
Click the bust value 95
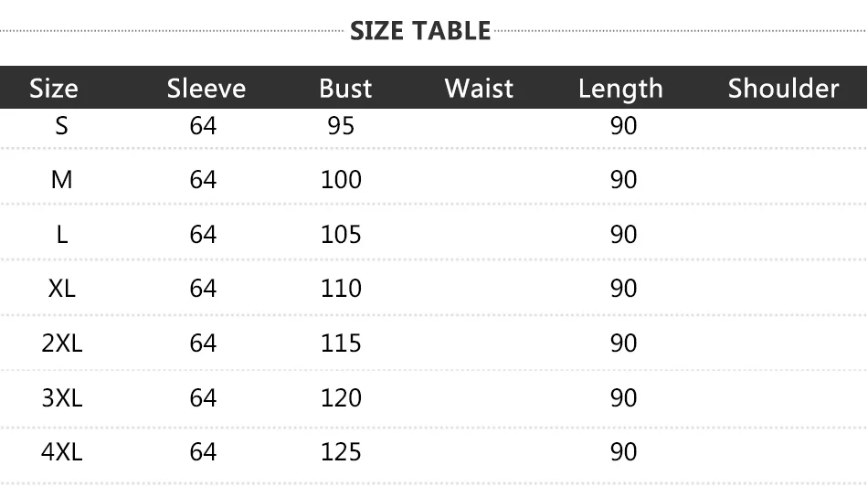[x=341, y=126]
